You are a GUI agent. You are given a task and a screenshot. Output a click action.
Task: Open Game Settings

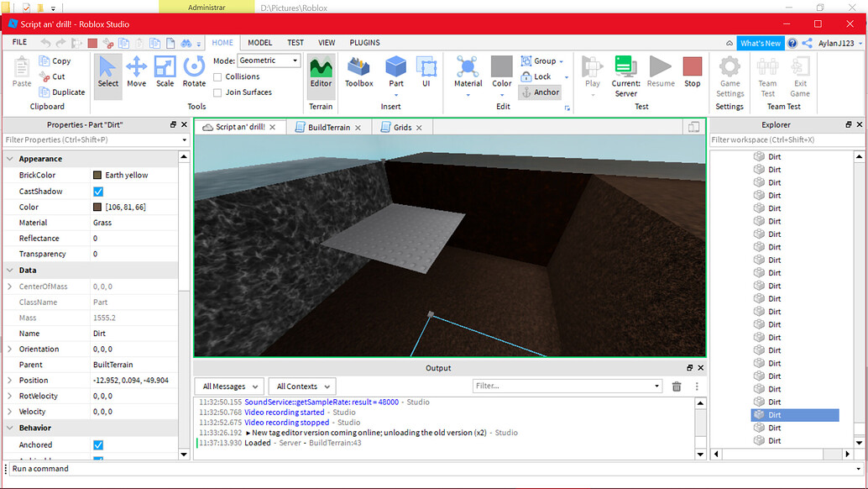click(729, 80)
